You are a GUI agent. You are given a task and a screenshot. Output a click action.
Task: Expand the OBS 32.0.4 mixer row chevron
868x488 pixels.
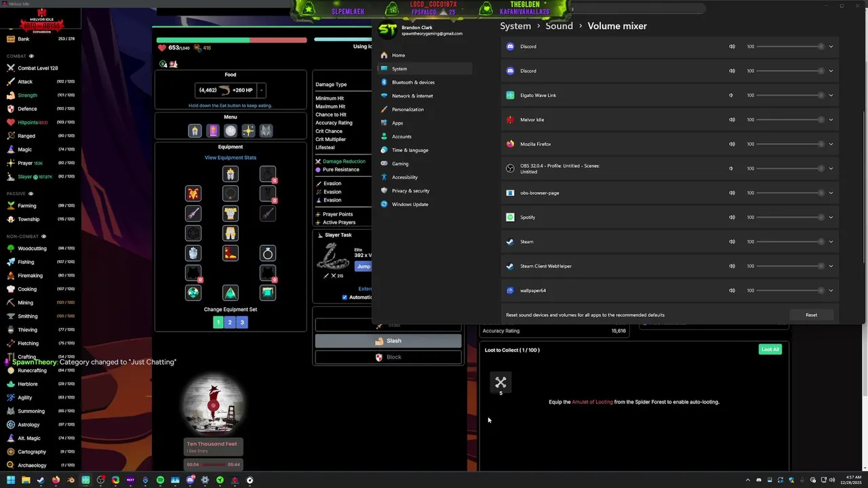pos(831,169)
